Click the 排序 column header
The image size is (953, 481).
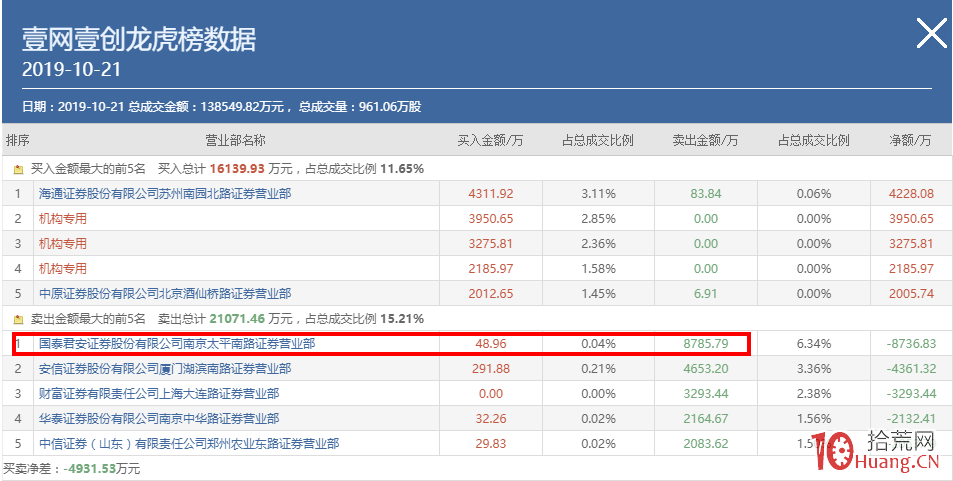tap(18, 140)
